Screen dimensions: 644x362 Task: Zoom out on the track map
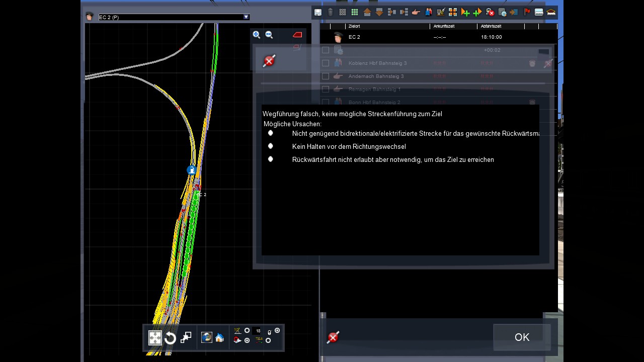click(x=269, y=35)
